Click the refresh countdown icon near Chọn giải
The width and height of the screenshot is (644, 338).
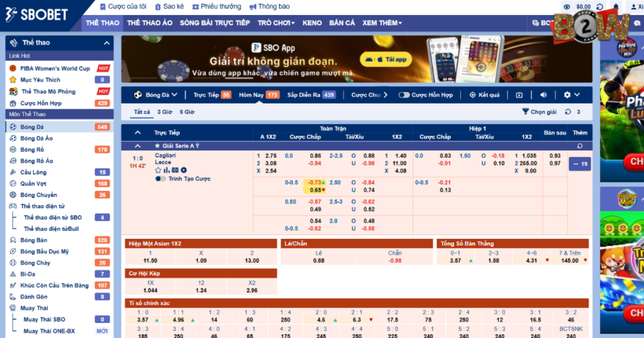568,112
